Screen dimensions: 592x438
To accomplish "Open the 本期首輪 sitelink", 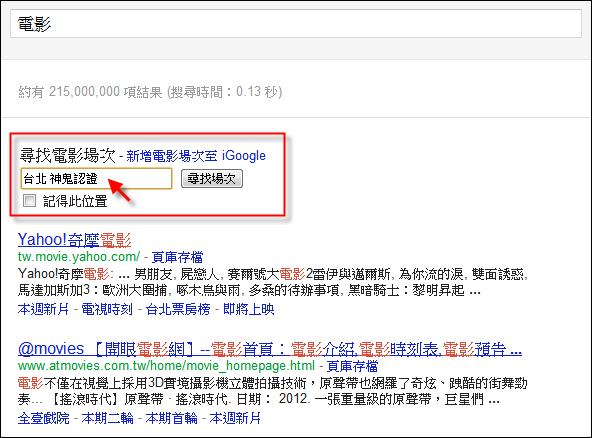I will click(171, 418).
